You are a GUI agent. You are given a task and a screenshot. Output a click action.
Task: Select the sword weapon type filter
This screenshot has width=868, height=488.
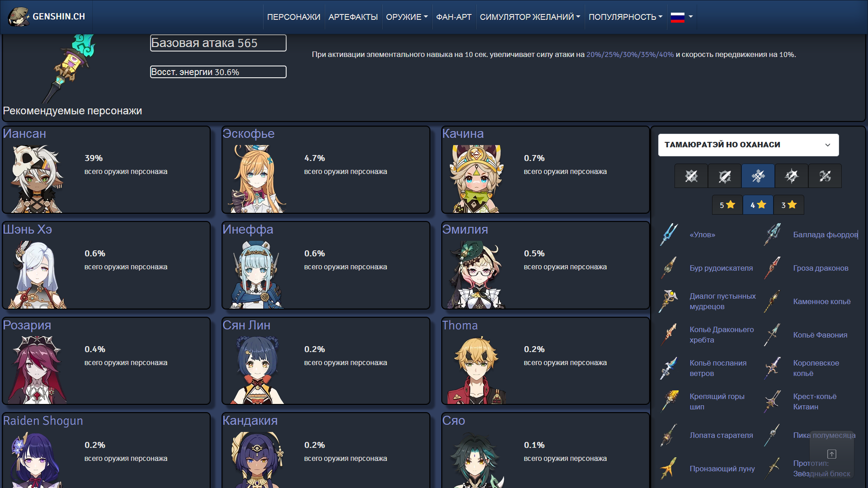coord(691,176)
